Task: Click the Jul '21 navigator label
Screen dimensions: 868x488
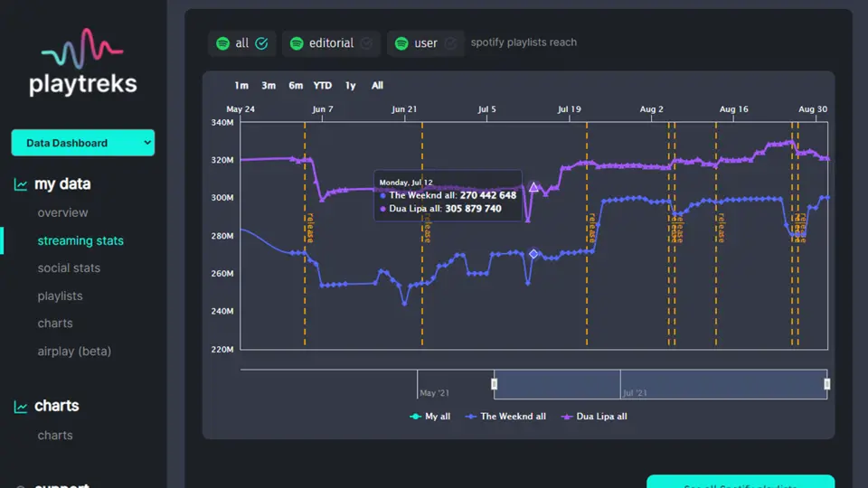Action: click(x=635, y=393)
